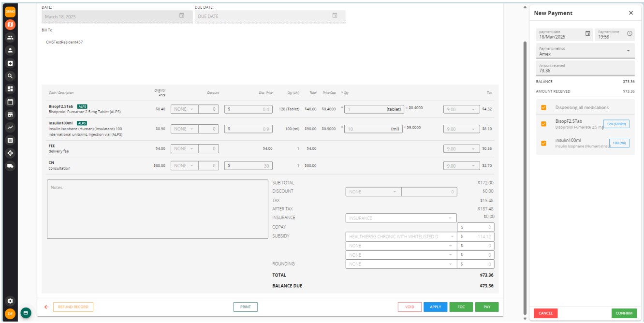
Task: Click the Amount received field
Action: (x=585, y=68)
